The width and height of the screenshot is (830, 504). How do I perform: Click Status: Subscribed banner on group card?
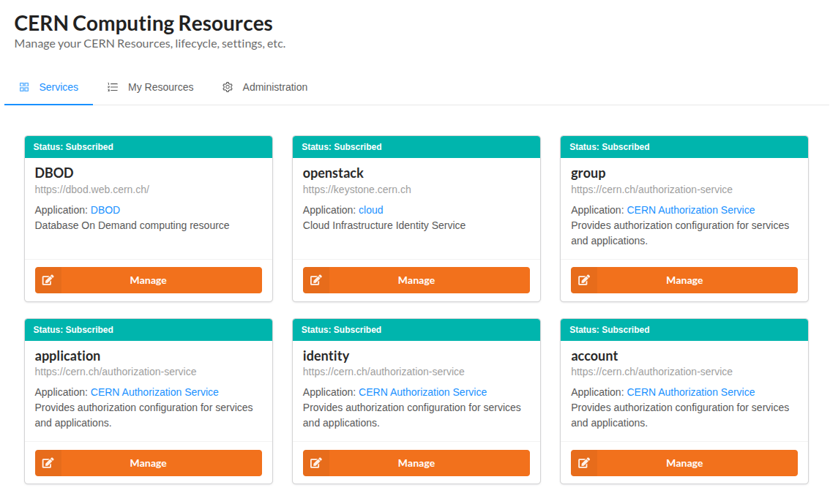point(684,147)
